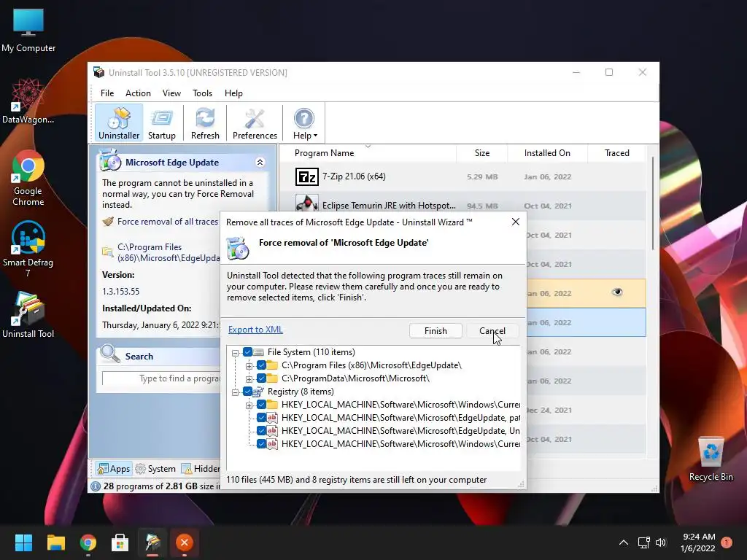Uncheck the Program Files (x86) EdgeUpdate folder checkbox
This screenshot has width=747, height=560.
click(262, 365)
